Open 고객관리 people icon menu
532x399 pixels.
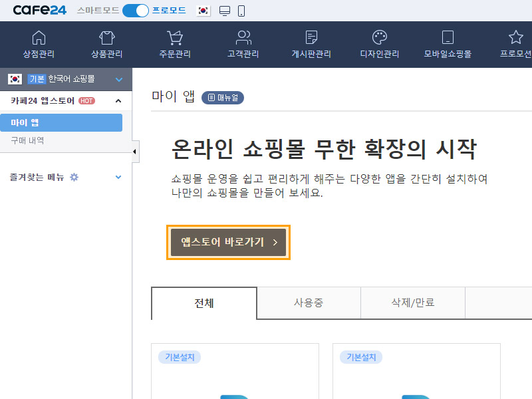[x=243, y=44]
